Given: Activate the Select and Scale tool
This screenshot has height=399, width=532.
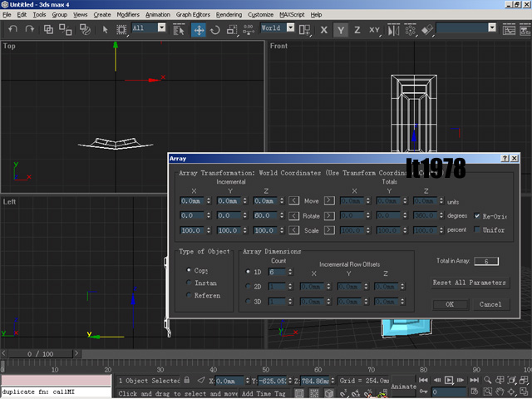Looking at the screenshot, I should click(232, 30).
